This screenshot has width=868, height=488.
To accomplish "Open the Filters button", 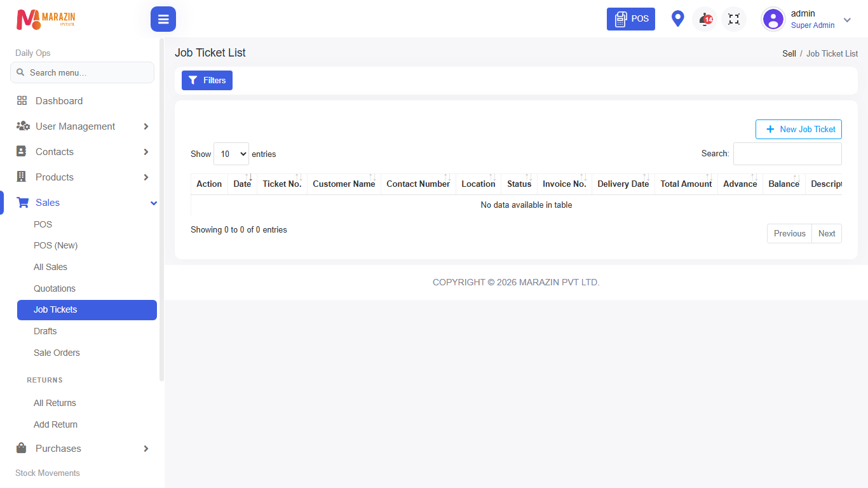I will tap(207, 80).
